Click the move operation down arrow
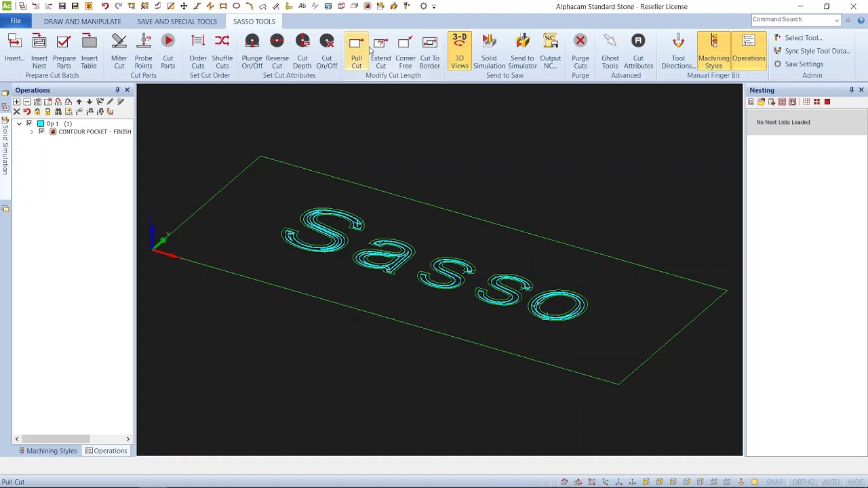The image size is (868, 488). [x=90, y=102]
